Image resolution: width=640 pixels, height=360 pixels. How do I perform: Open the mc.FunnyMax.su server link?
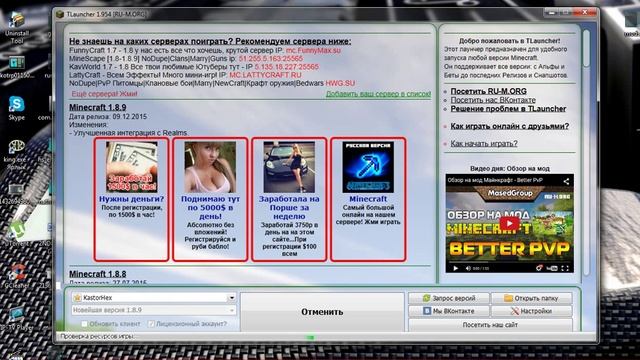click(313, 51)
